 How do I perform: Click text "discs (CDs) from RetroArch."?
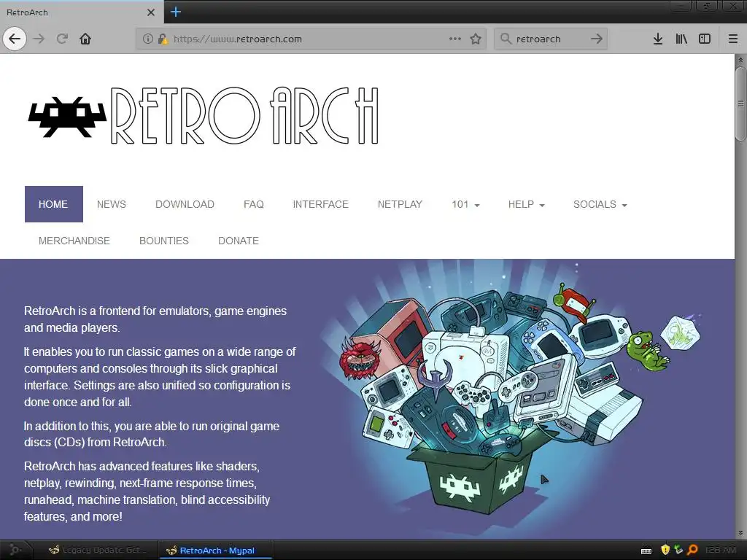point(96,443)
